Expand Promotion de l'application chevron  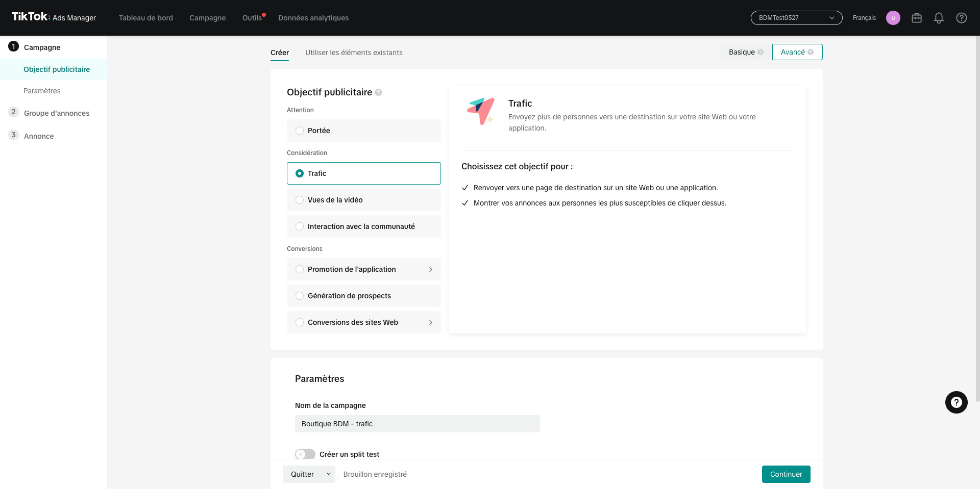[431, 269]
